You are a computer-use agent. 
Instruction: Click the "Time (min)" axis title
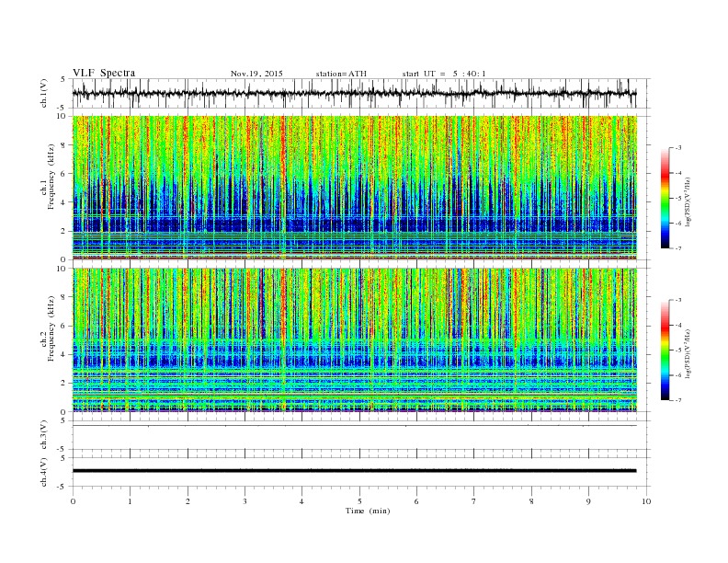pyautogui.click(x=368, y=511)
